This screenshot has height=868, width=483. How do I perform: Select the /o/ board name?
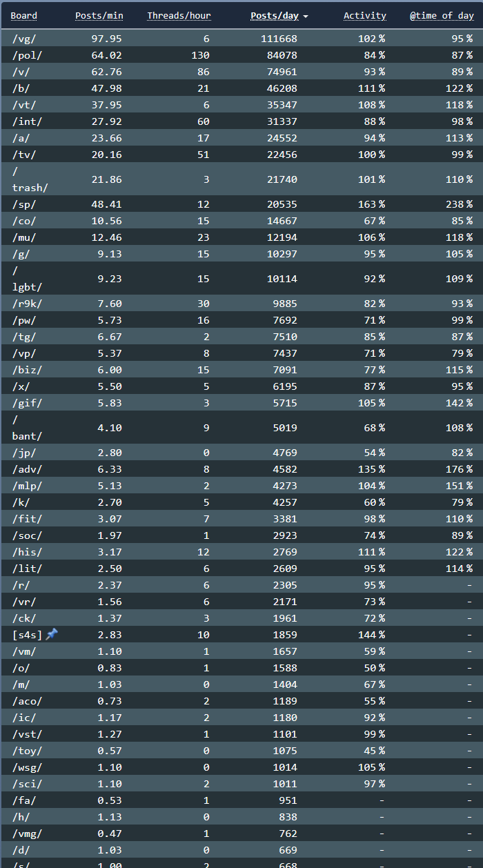[x=21, y=668]
